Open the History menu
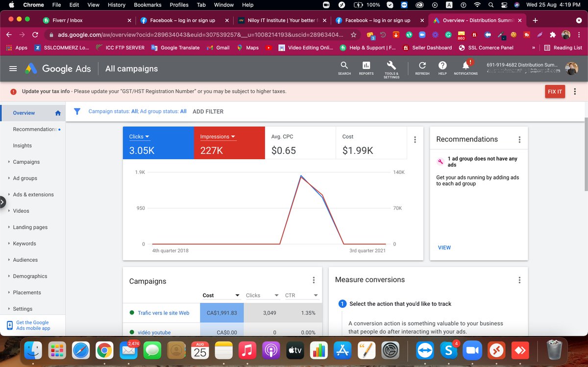Screen dimensions: 588x367 tap(116, 5)
